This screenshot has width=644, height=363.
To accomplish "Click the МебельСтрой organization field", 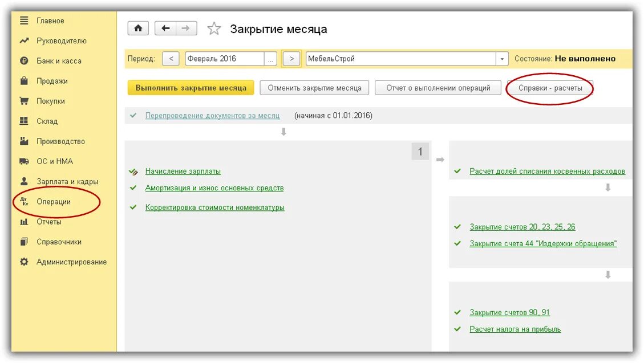I will [x=401, y=59].
